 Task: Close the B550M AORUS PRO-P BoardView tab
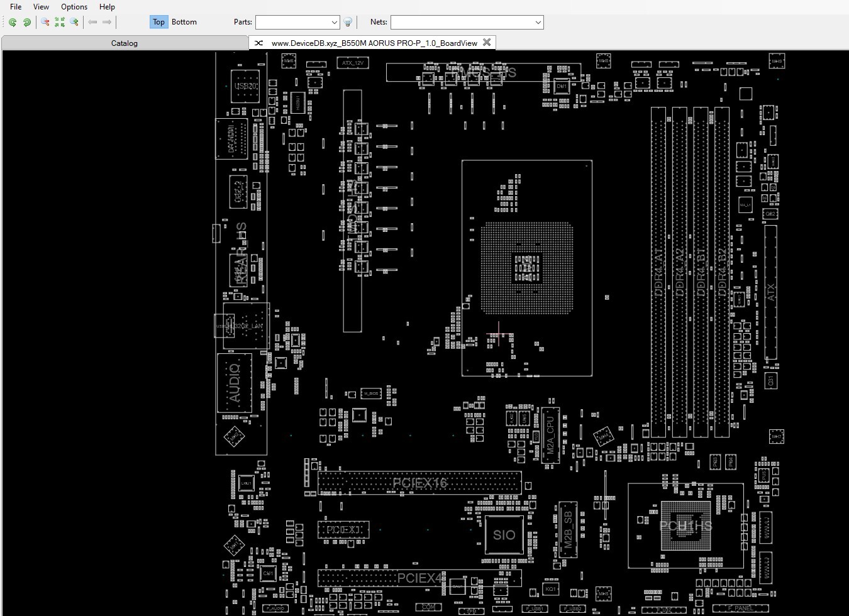pyautogui.click(x=487, y=43)
